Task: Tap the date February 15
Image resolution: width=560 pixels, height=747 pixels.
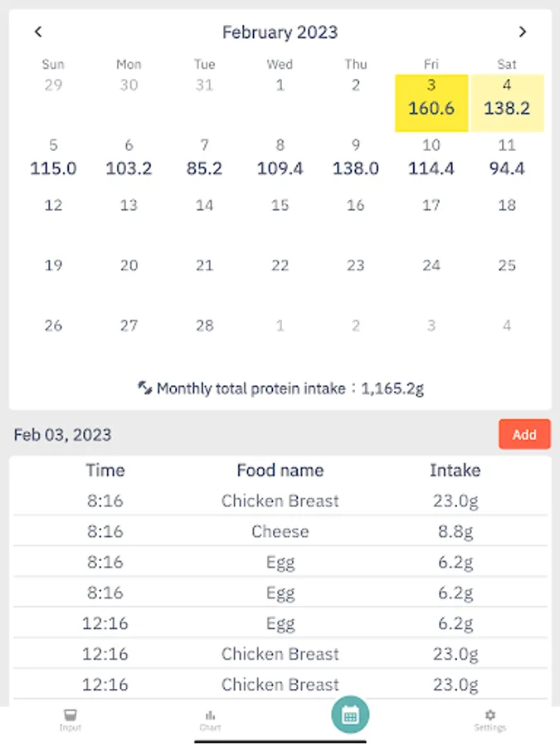Action: (280, 206)
